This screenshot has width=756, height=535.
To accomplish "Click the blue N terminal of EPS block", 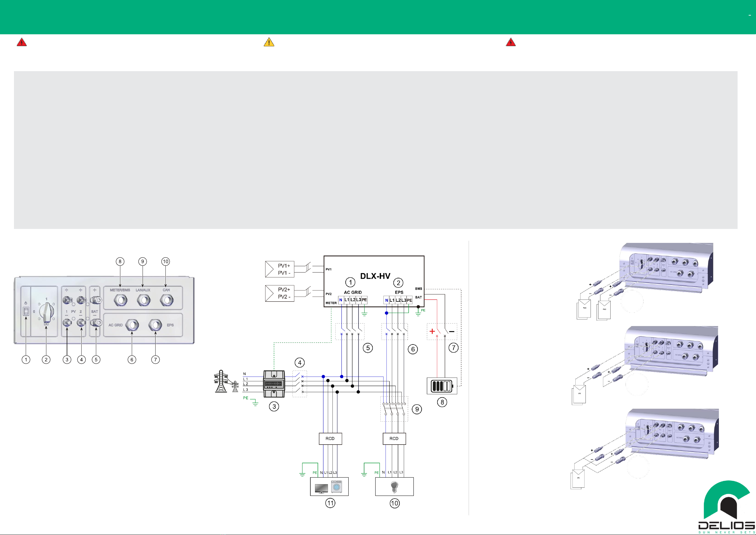I will pos(386,300).
